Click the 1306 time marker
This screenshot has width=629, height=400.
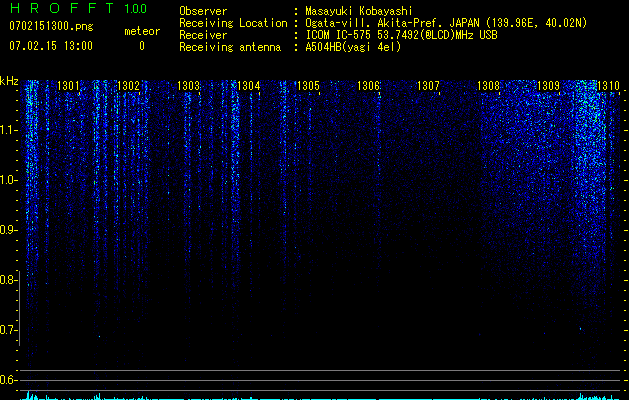[x=368, y=85]
